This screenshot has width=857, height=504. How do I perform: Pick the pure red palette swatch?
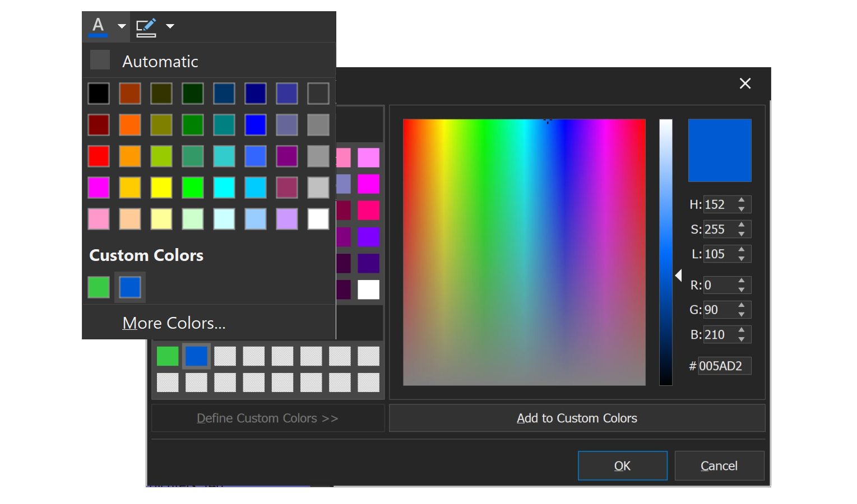[99, 156]
